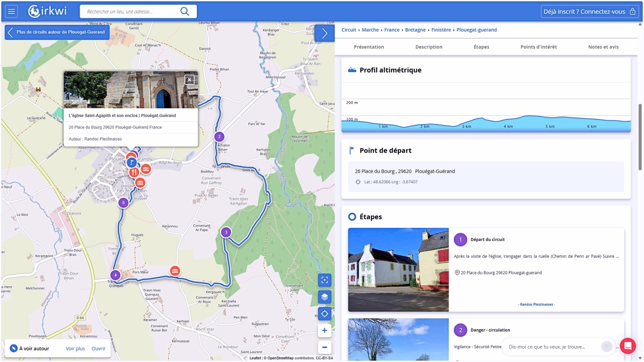Switch to the Étapes tab
The image size is (644, 362).
click(481, 47)
